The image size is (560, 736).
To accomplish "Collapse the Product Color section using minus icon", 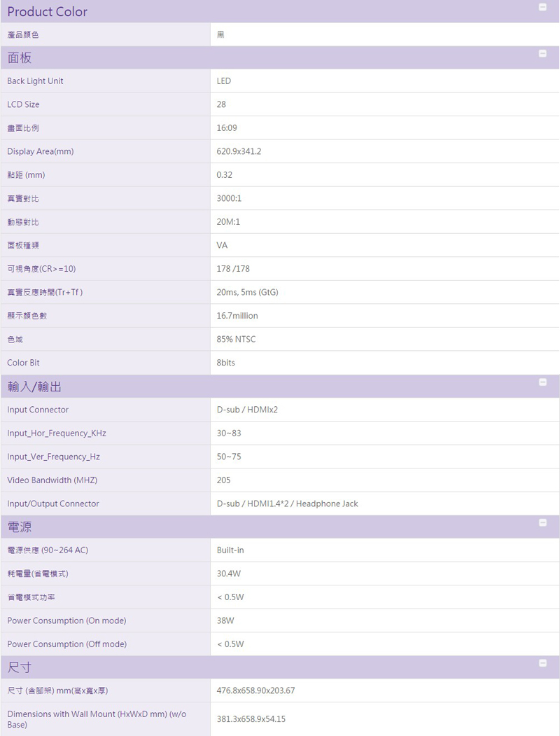I will coord(542,7).
